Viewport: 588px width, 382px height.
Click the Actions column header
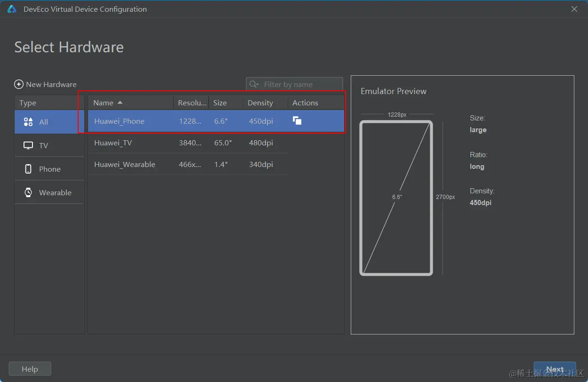pyautogui.click(x=316, y=103)
